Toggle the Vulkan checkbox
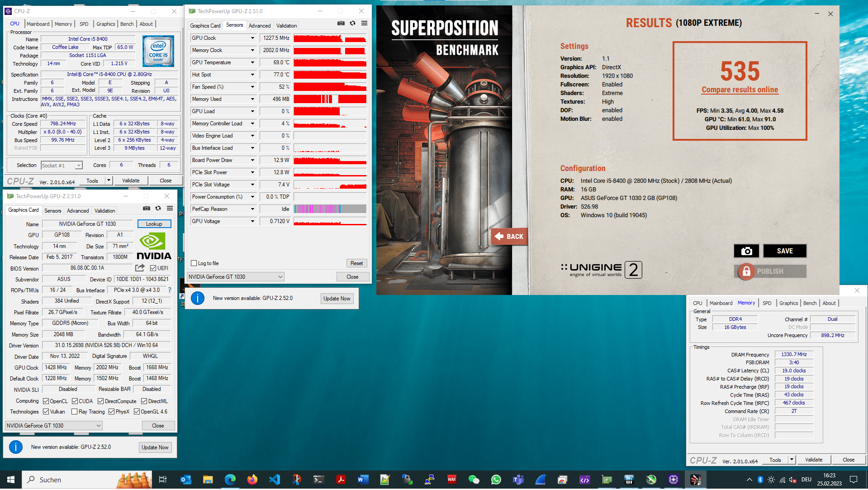 (46, 412)
